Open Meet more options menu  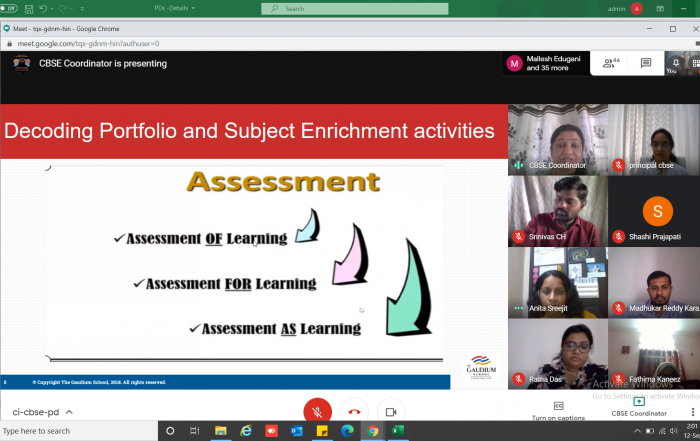[692, 412]
